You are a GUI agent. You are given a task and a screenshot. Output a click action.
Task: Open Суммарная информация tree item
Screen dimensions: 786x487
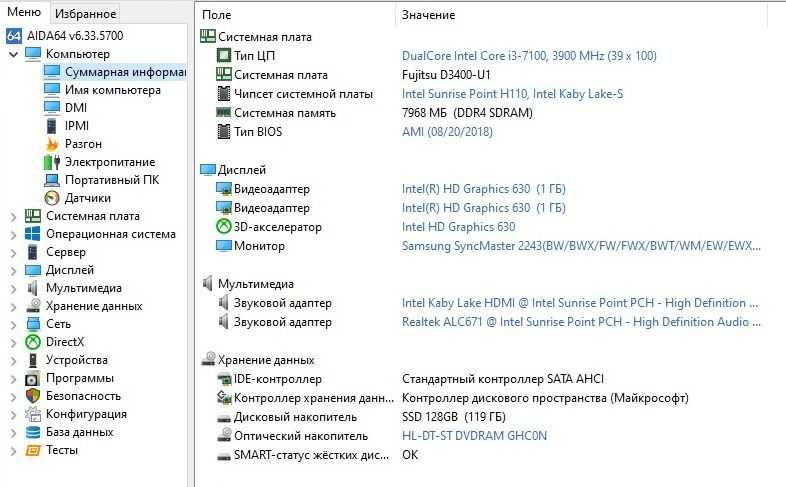click(125, 72)
